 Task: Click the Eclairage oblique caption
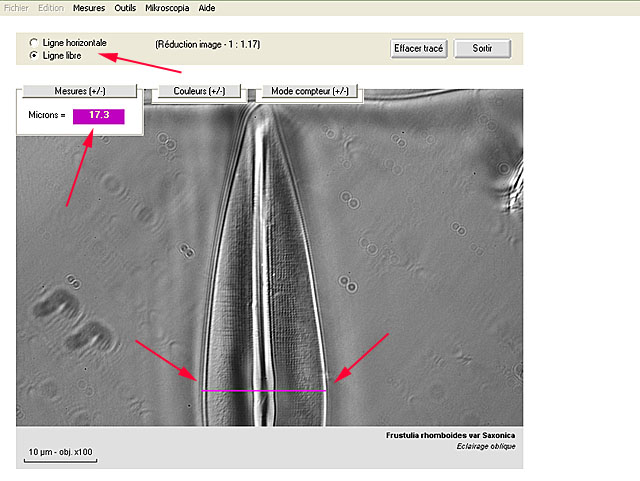pos(486,446)
